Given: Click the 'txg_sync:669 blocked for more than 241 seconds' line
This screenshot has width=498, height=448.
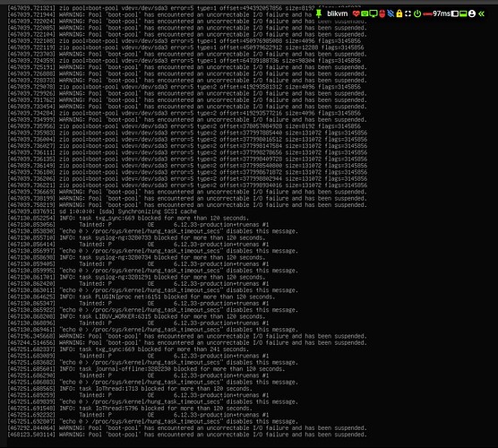Looking at the screenshot, I should (128, 349).
